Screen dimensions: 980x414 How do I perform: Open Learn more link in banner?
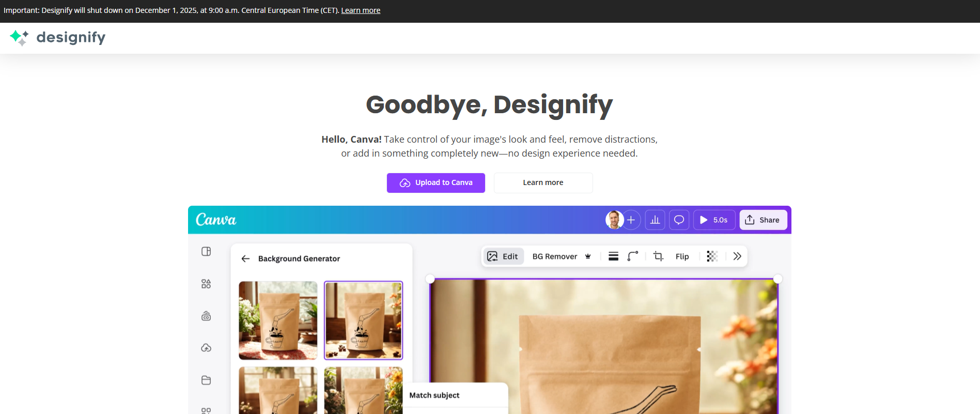(361, 10)
